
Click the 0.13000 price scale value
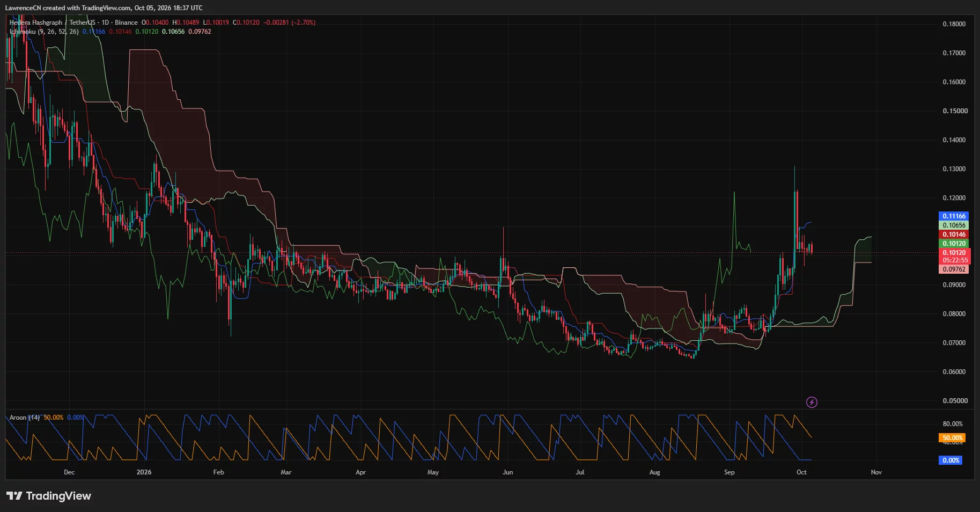[x=954, y=169]
